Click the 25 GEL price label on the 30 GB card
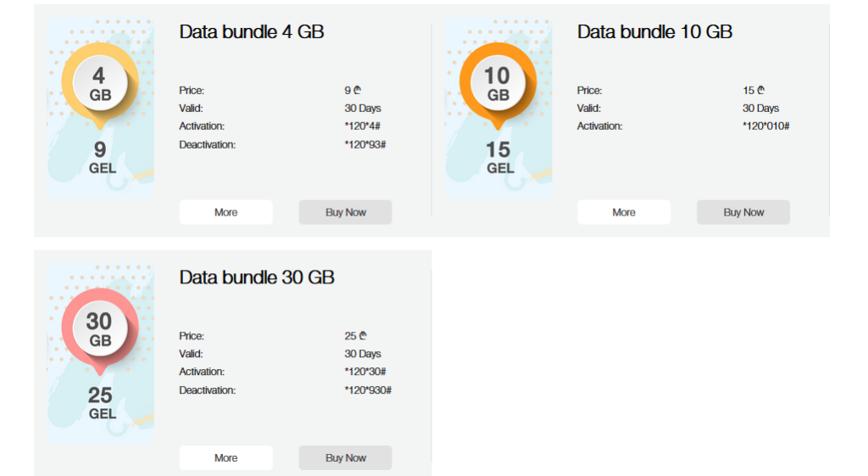 (102, 403)
